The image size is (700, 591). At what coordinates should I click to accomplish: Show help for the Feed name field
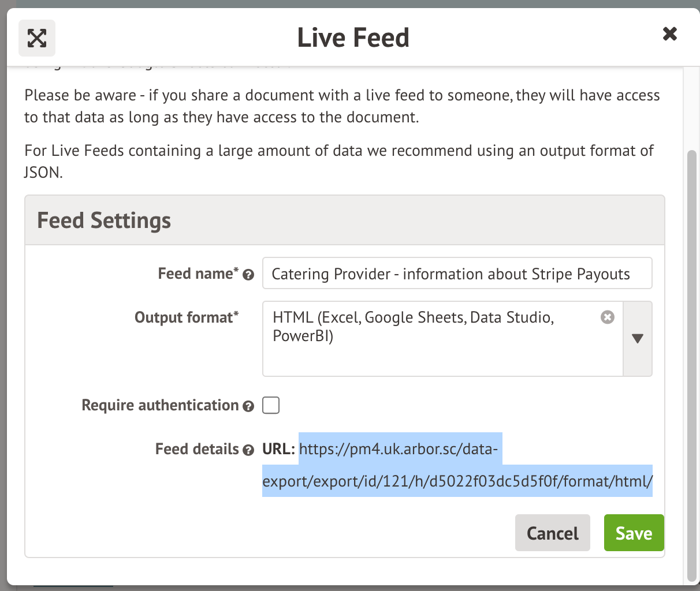click(x=248, y=275)
